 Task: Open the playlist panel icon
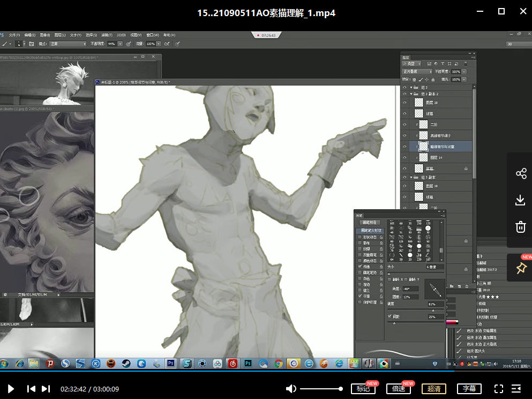[x=516, y=389]
